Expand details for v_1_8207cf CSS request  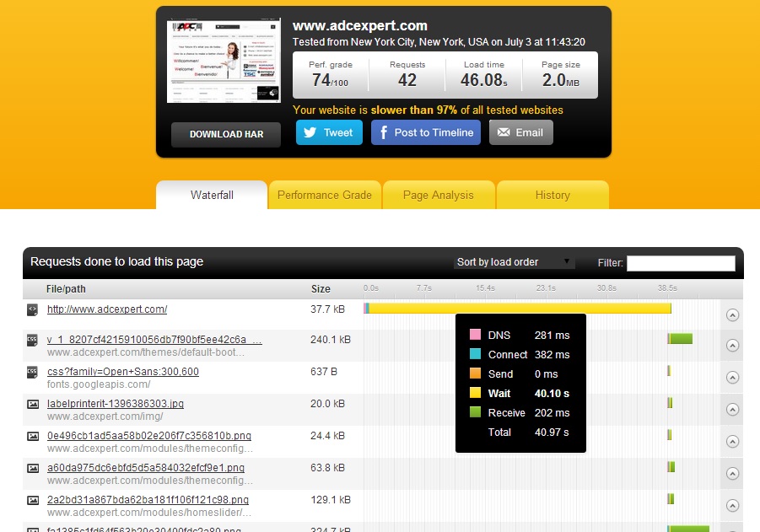coord(732,346)
